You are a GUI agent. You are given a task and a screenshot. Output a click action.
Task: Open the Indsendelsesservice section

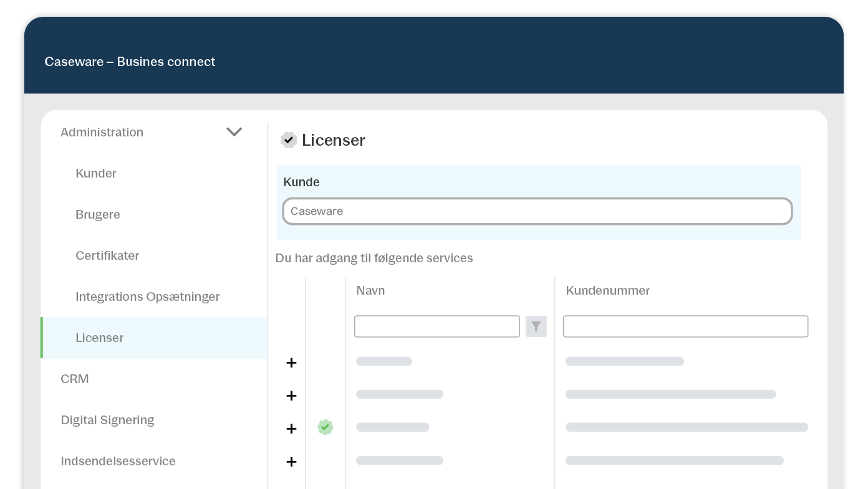pyautogui.click(x=118, y=461)
